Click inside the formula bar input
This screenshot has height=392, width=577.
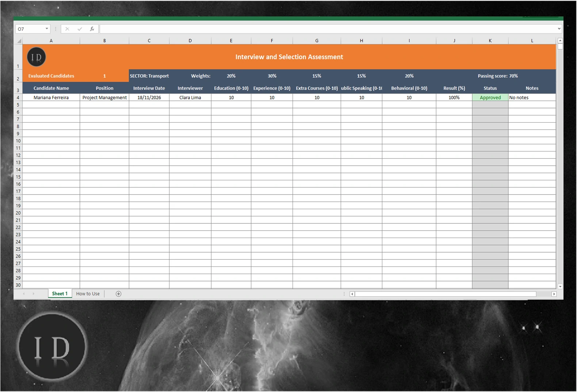328,29
